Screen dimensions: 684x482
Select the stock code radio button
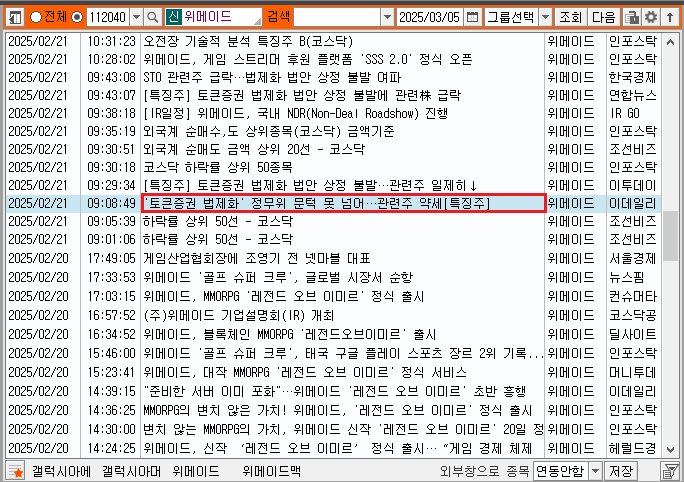[77, 17]
